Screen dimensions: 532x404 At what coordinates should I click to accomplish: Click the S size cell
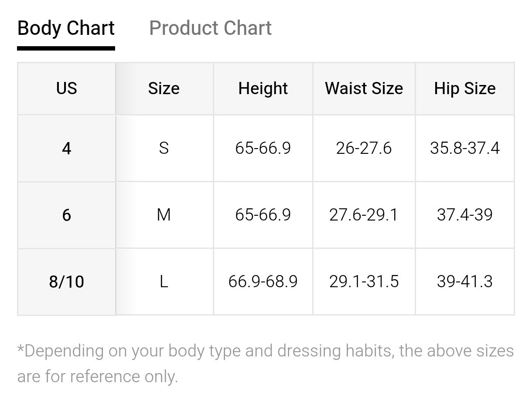click(x=164, y=149)
